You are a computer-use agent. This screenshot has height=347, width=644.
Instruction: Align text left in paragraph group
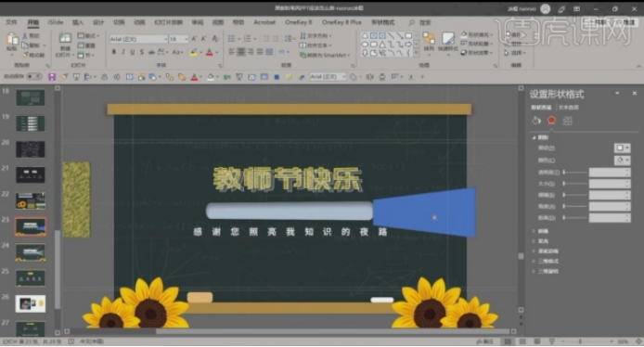point(232,52)
